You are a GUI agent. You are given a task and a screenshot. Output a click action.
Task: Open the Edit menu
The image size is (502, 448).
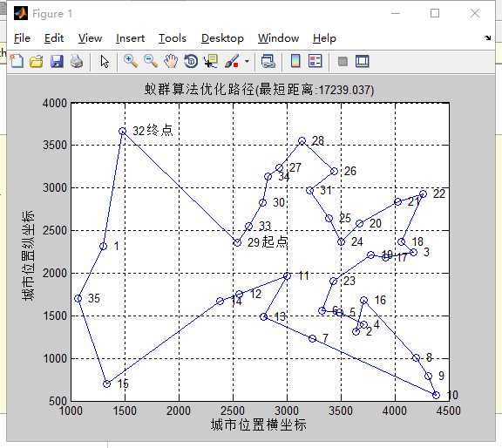tap(54, 38)
